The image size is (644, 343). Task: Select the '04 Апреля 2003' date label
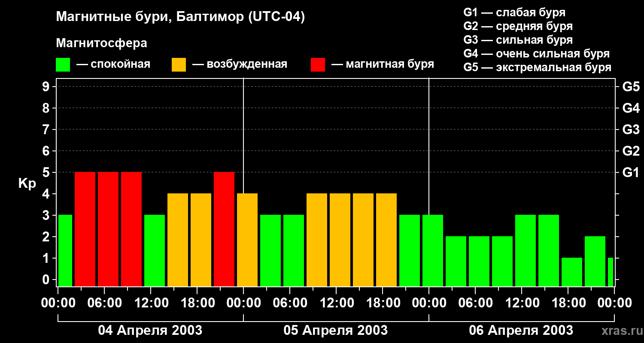pos(150,331)
